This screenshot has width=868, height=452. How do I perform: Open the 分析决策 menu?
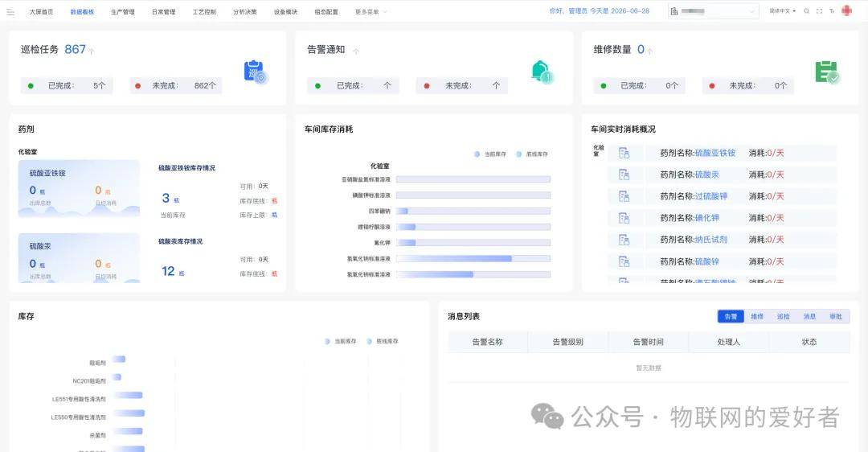click(244, 11)
